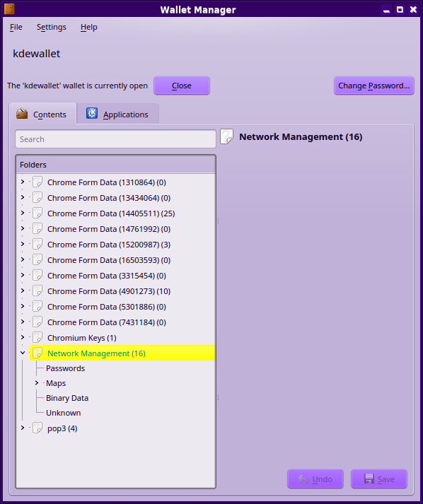Click folder icon of Chrome Form Data (16503593)

[37, 259]
